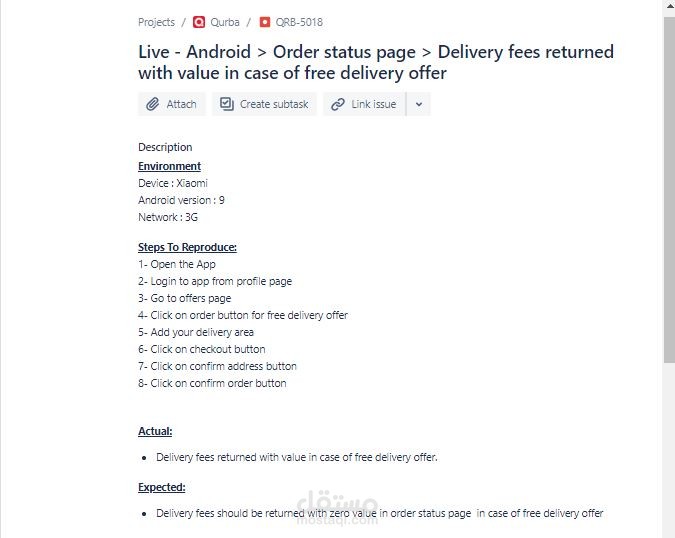Go to the Qurba project breadcrumb
675x538 pixels.
click(225, 22)
